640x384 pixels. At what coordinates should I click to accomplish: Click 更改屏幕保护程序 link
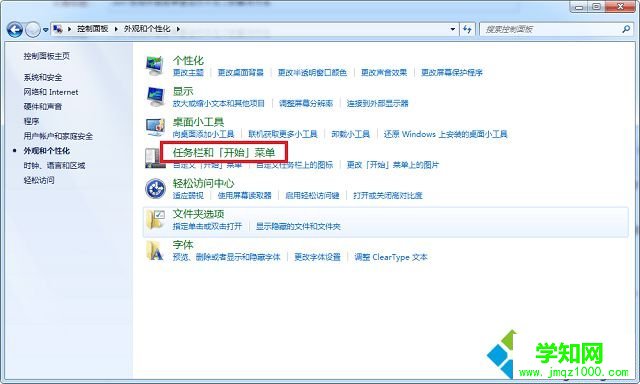(x=452, y=73)
